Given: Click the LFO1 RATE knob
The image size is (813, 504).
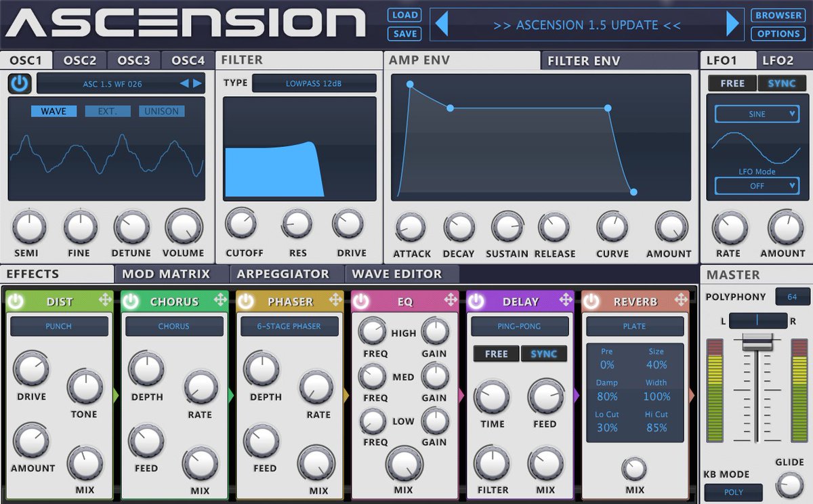Looking at the screenshot, I should [x=730, y=228].
